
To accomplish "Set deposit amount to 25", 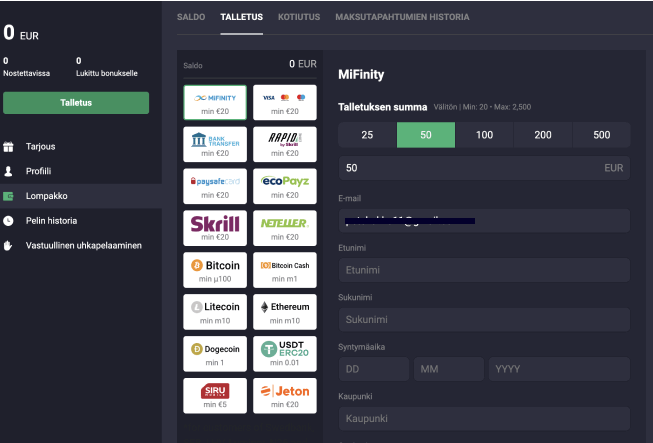I will (367, 135).
